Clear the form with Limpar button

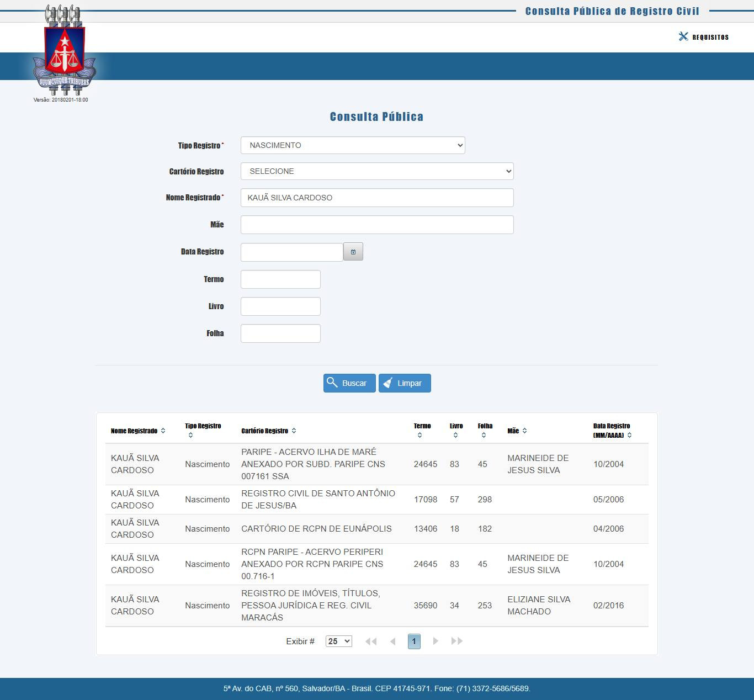405,383
